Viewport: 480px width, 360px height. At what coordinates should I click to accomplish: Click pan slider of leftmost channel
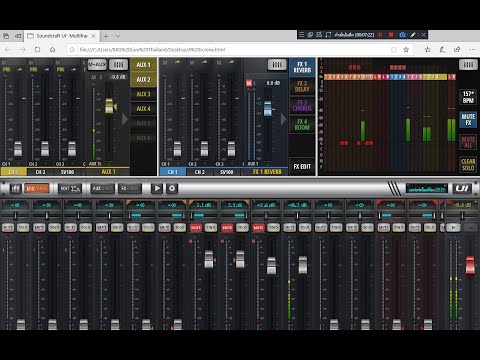coord(15,215)
